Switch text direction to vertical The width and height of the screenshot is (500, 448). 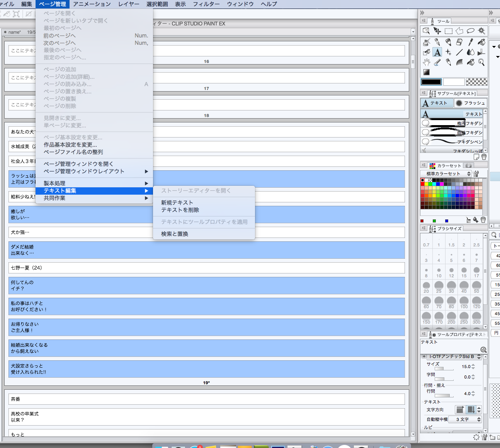click(471, 410)
